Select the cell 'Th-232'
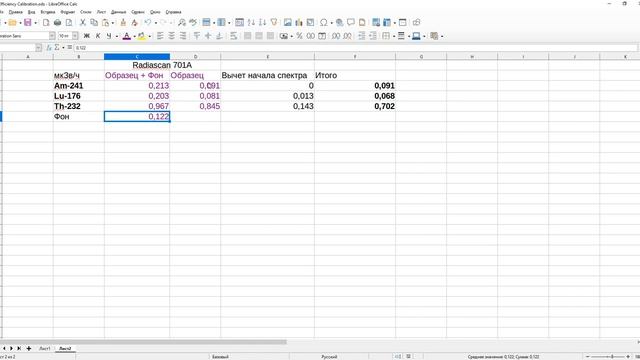 pyautogui.click(x=78, y=106)
